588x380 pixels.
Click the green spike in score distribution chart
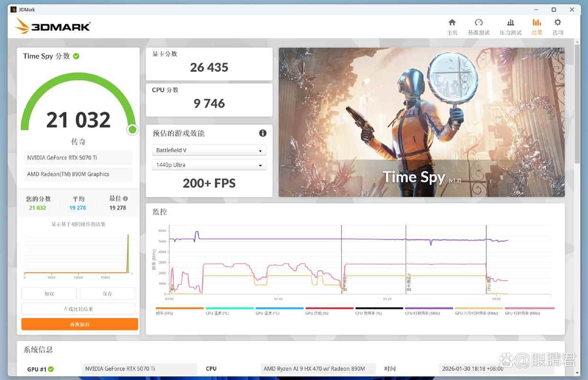(x=128, y=254)
